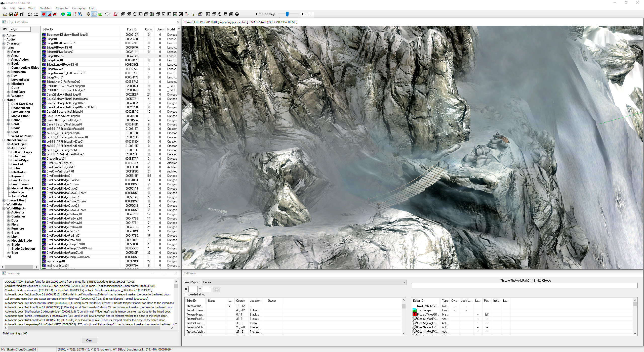
Task: Undo the last action
Action: click(x=30, y=14)
